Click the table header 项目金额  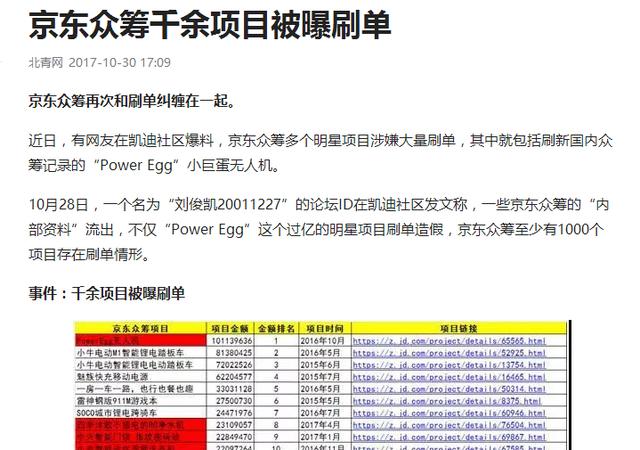[x=230, y=328]
